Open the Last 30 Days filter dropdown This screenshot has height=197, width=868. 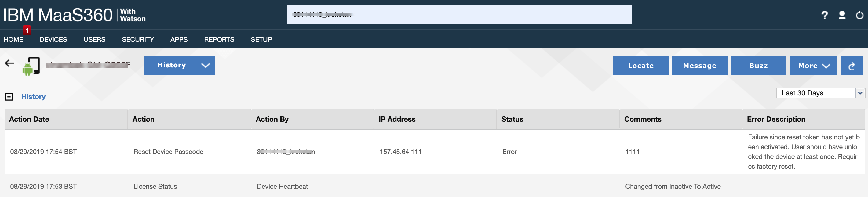[x=819, y=93]
